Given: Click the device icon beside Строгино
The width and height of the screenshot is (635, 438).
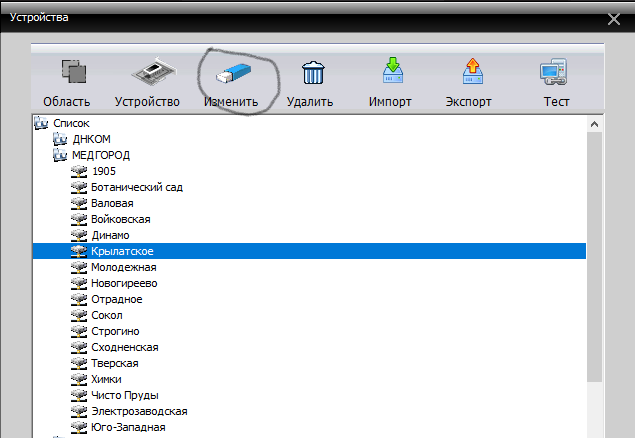Looking at the screenshot, I should (x=79, y=331).
